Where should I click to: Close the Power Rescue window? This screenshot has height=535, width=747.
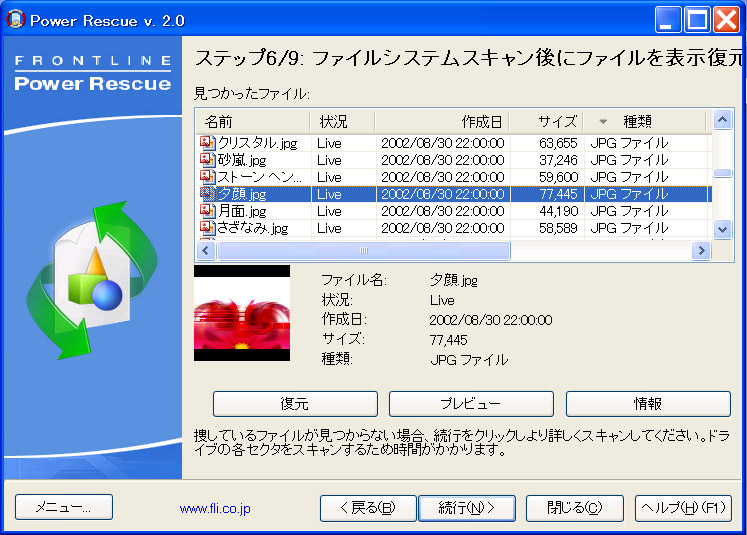point(726,20)
